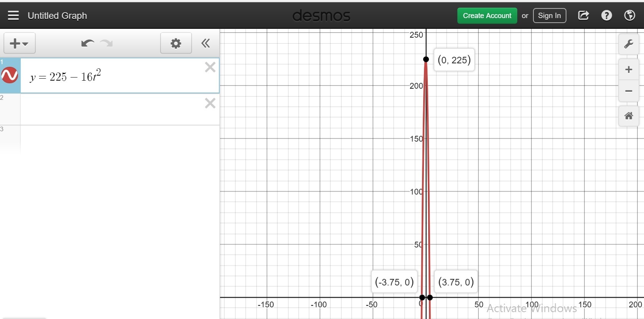The image size is (644, 319).
Task: Open the Help question mark icon
Action: coord(606,15)
